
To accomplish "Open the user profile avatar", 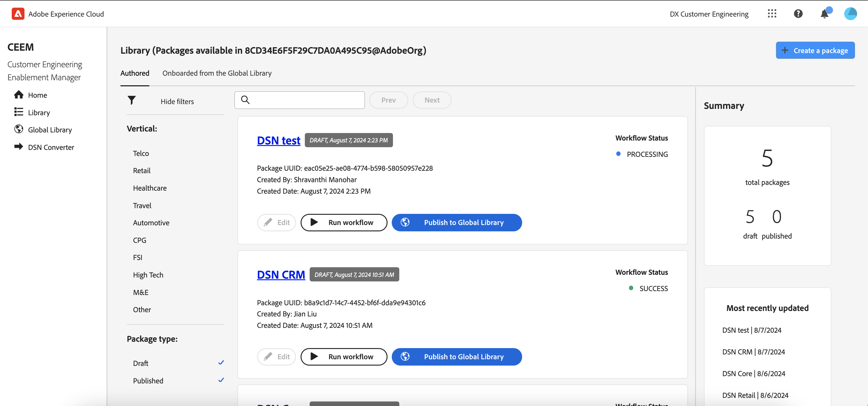I will coord(850,14).
